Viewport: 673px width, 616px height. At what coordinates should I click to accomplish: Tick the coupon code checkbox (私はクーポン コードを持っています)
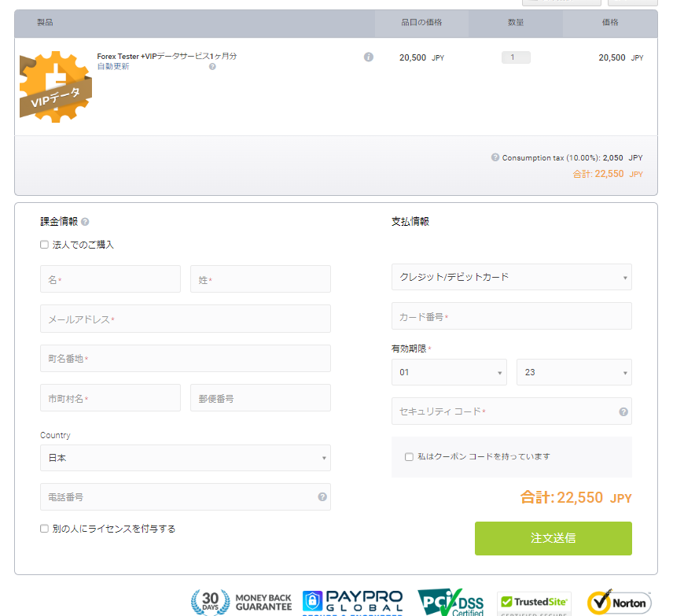[x=409, y=456]
